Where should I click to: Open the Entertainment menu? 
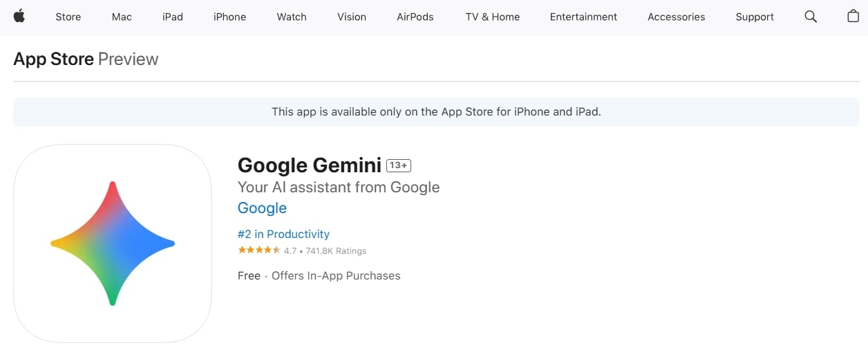pyautogui.click(x=584, y=17)
